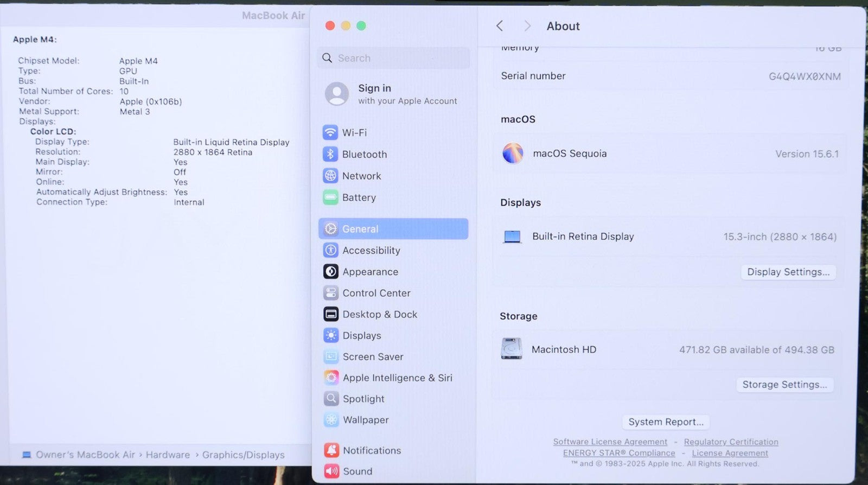Click the Battery icon in sidebar
Image resolution: width=868 pixels, height=485 pixels.
tap(330, 197)
